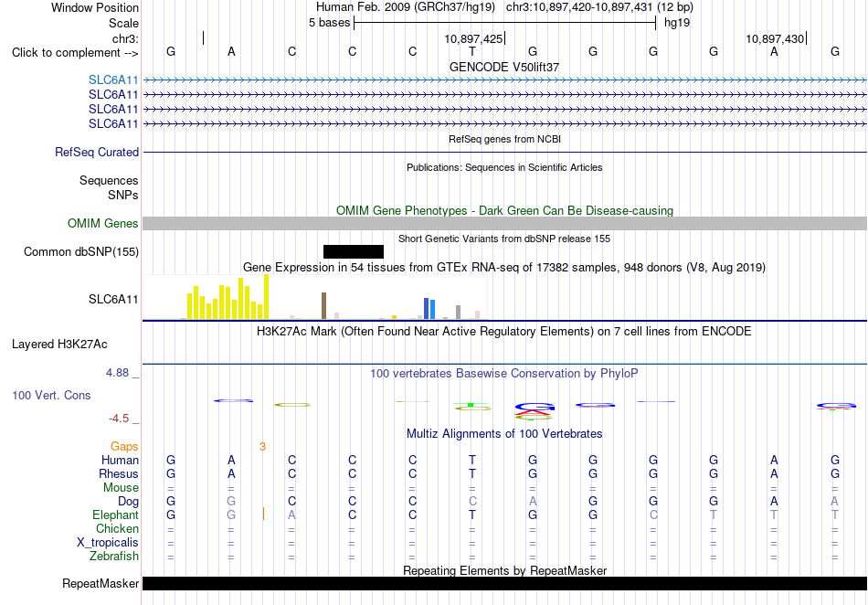The width and height of the screenshot is (868, 605).
Task: Click the 'Click to complement -->' label
Action: (75, 53)
